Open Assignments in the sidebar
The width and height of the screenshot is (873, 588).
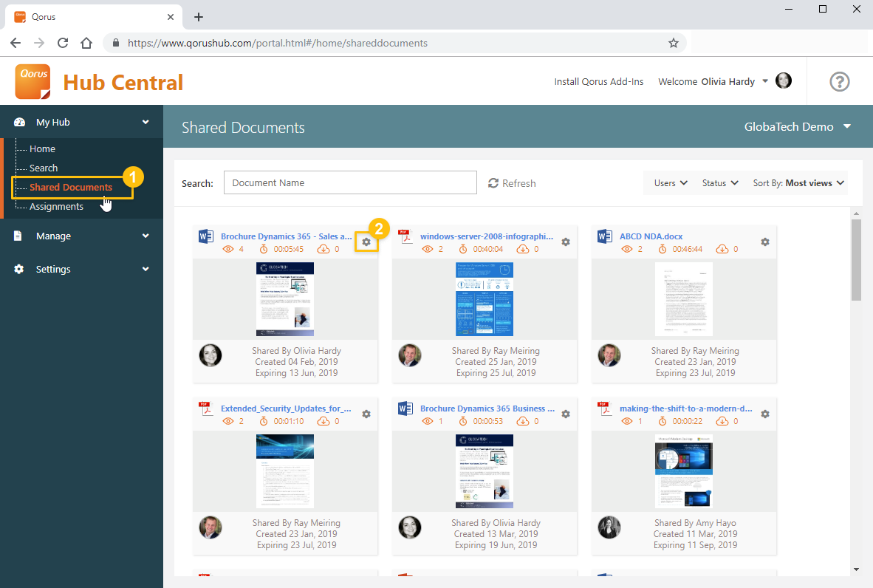(56, 207)
